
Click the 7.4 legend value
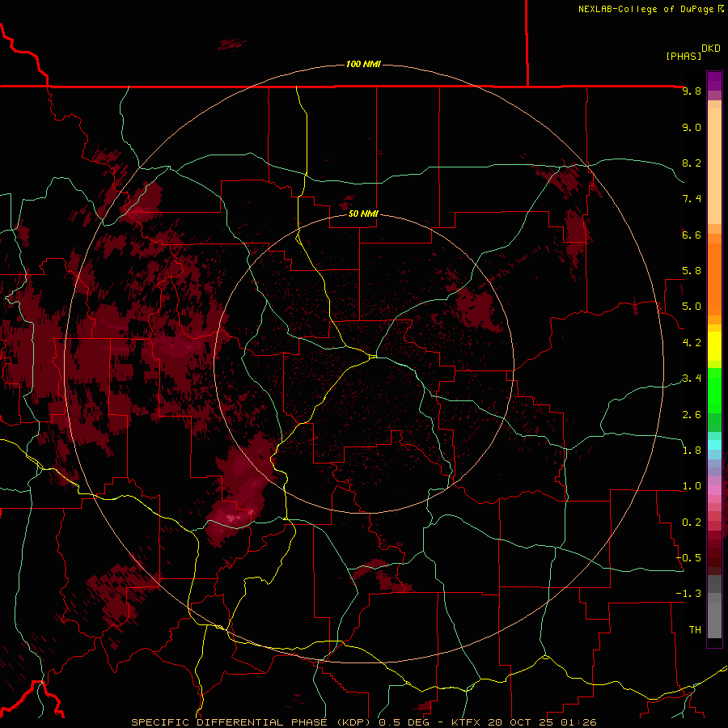coord(692,199)
